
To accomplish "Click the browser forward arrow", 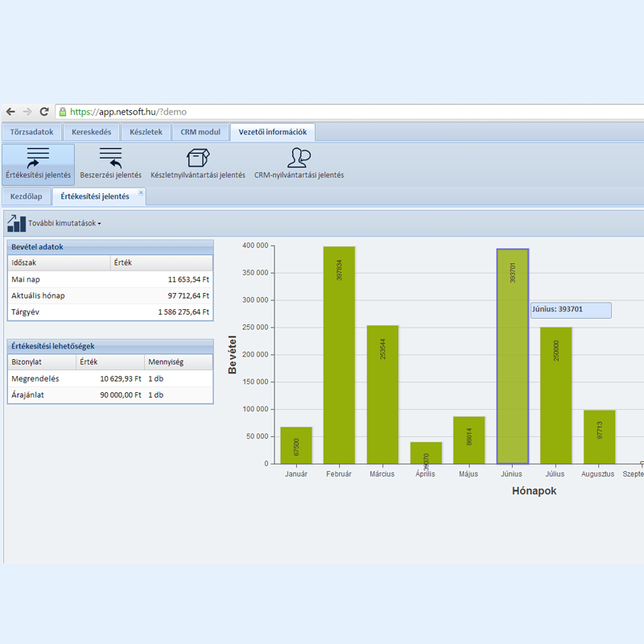I will coord(27,112).
